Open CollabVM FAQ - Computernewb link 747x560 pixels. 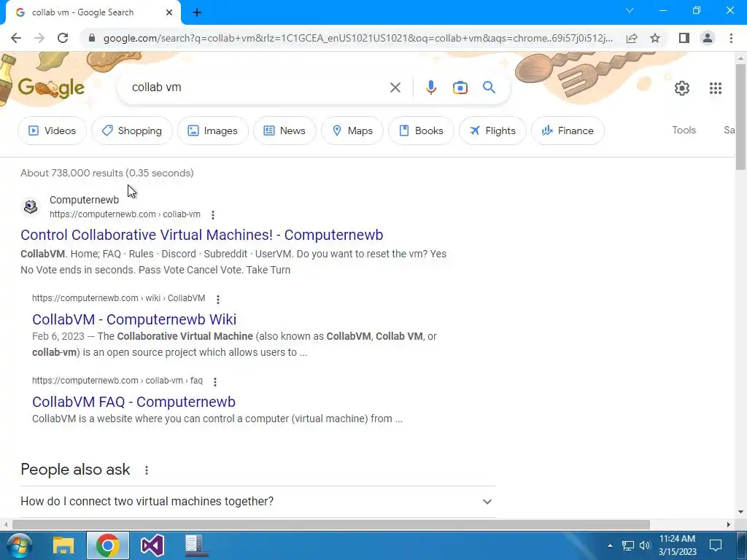coord(134,402)
